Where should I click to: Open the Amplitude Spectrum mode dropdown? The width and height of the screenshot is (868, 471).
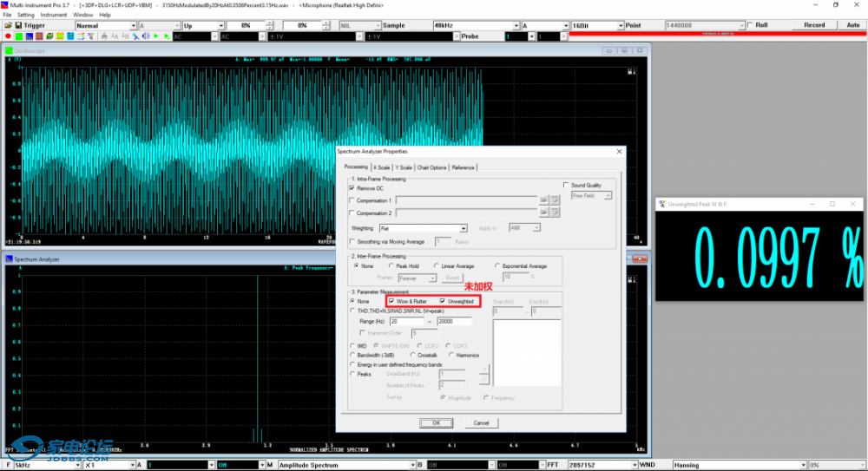coord(412,465)
